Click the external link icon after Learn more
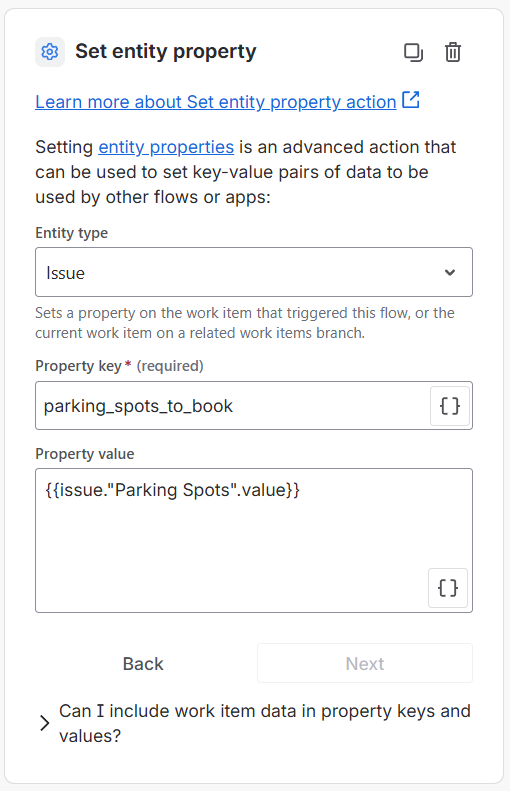 411,100
